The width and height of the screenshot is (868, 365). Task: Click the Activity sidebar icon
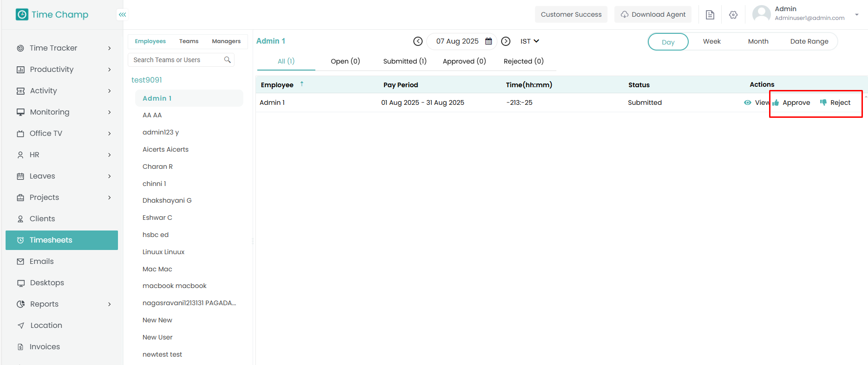click(x=20, y=91)
